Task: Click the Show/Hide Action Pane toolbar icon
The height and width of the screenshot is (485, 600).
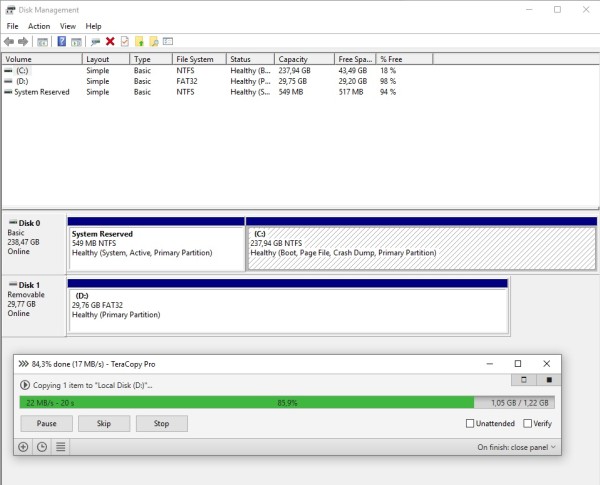Action: [x=76, y=42]
